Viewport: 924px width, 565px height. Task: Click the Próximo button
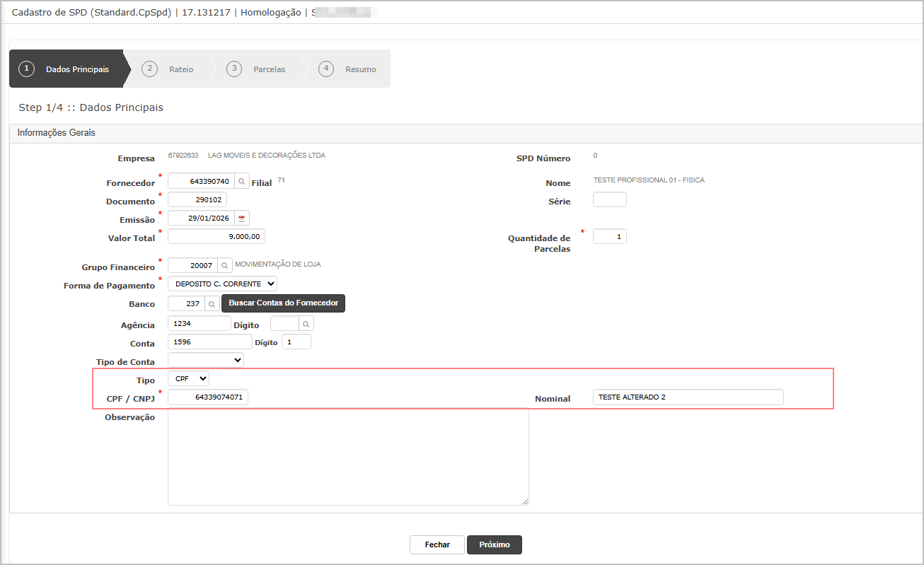pos(494,545)
